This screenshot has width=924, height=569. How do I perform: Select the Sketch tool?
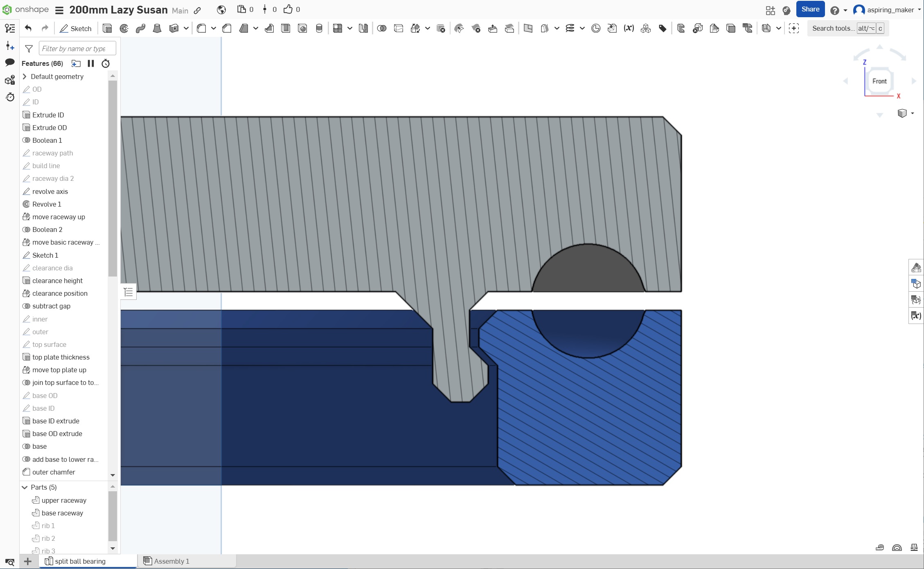(x=76, y=28)
